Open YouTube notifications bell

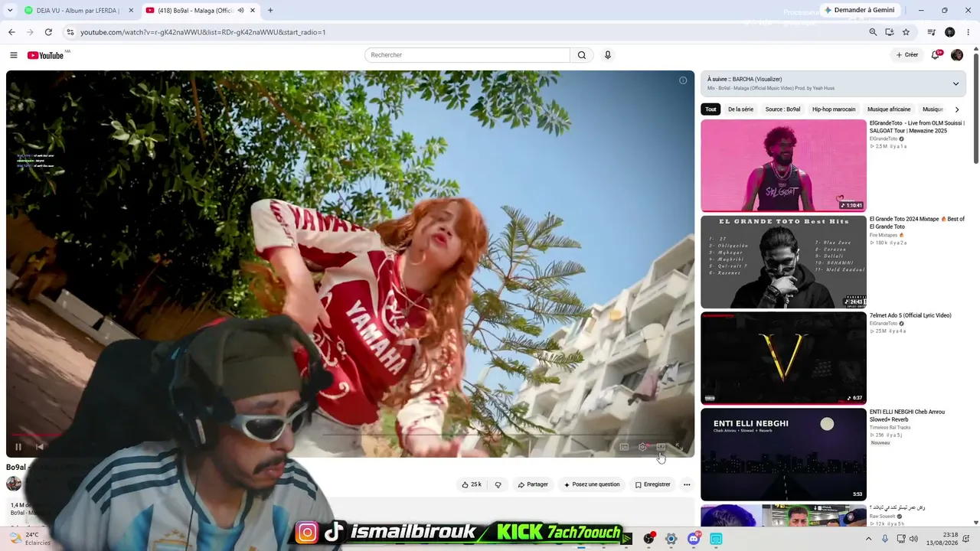click(936, 55)
